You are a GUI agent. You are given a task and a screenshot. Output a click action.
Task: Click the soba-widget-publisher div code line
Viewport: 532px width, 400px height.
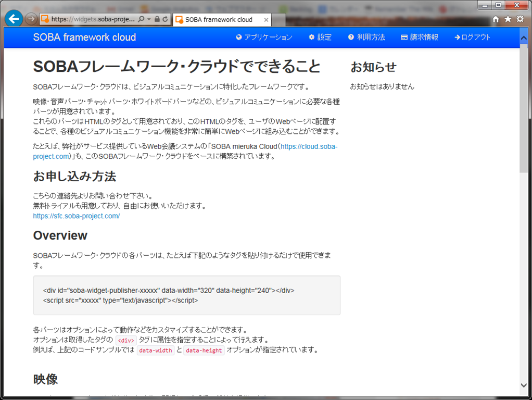tap(169, 290)
